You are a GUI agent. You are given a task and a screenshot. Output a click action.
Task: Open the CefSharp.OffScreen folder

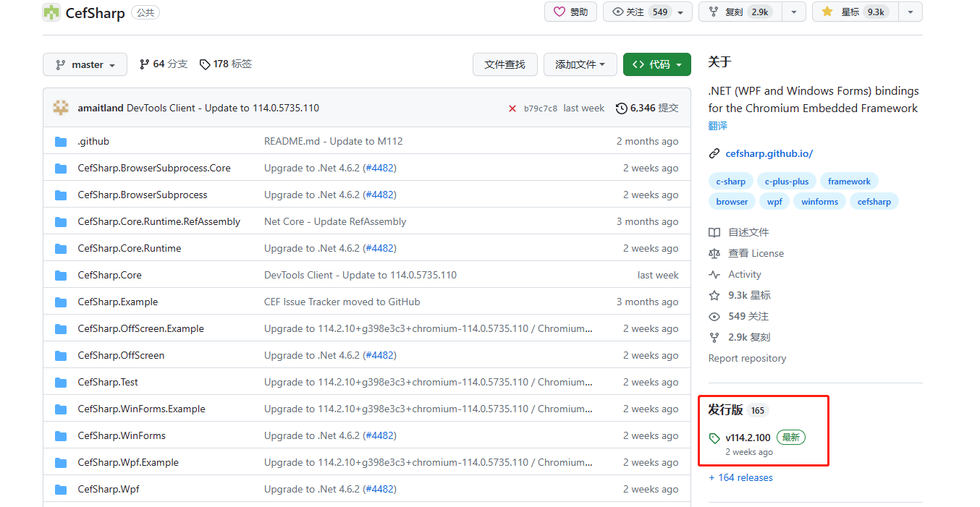(x=121, y=356)
